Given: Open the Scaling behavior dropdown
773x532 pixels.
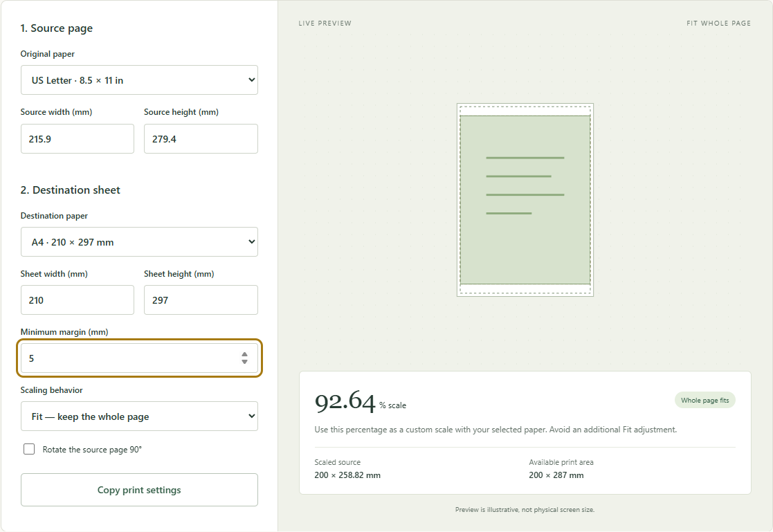Looking at the screenshot, I should click(139, 416).
